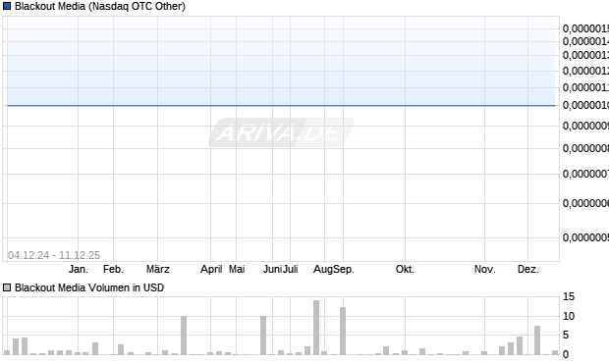
Task: Click the tallest December volume bar
Action: point(537,339)
